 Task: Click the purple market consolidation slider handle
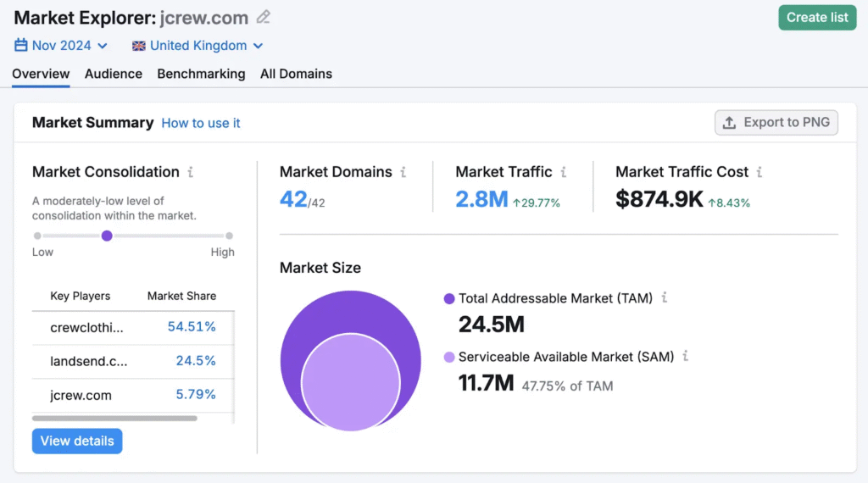pyautogui.click(x=107, y=236)
